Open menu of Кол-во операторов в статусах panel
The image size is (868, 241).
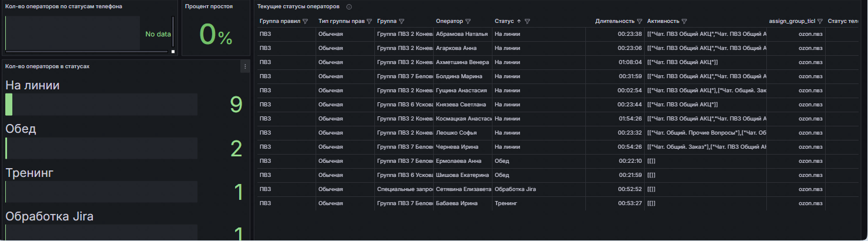[x=245, y=66]
